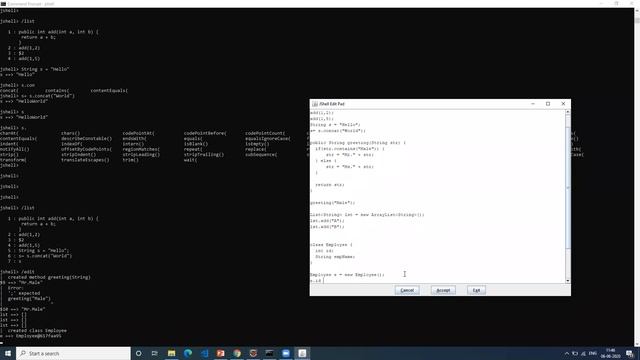Click the 'lst.add("B");' line in Edit Pad

(327, 227)
